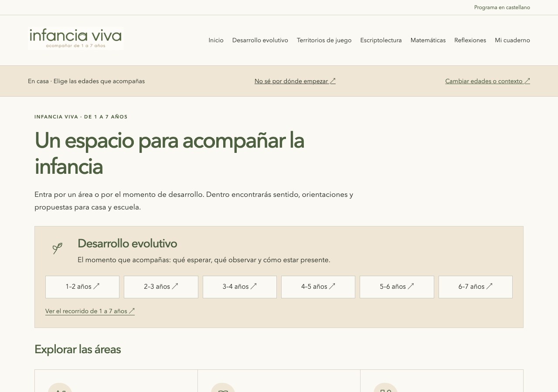Pick the 4–5 años button
The image size is (558, 392).
[x=318, y=287]
